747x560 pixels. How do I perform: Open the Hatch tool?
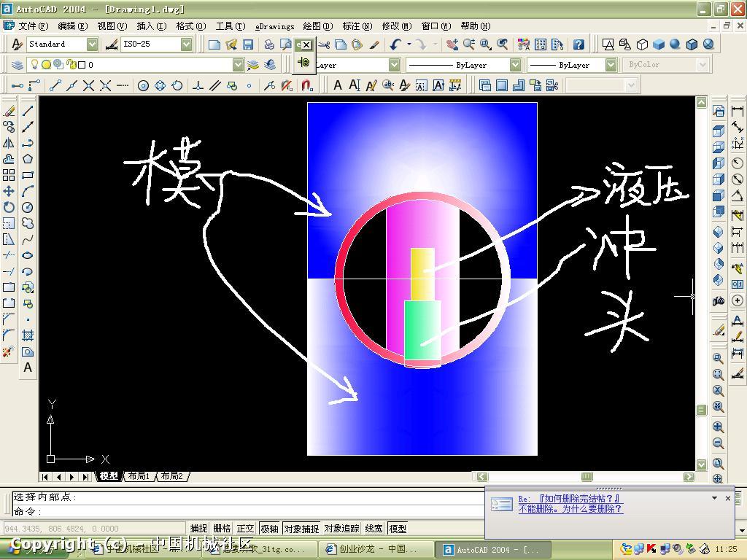[x=28, y=335]
